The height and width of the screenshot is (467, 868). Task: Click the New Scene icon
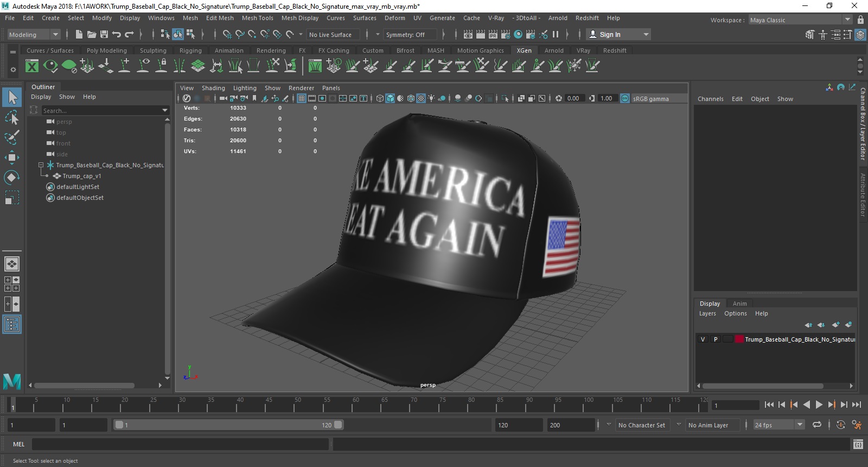[x=79, y=34]
